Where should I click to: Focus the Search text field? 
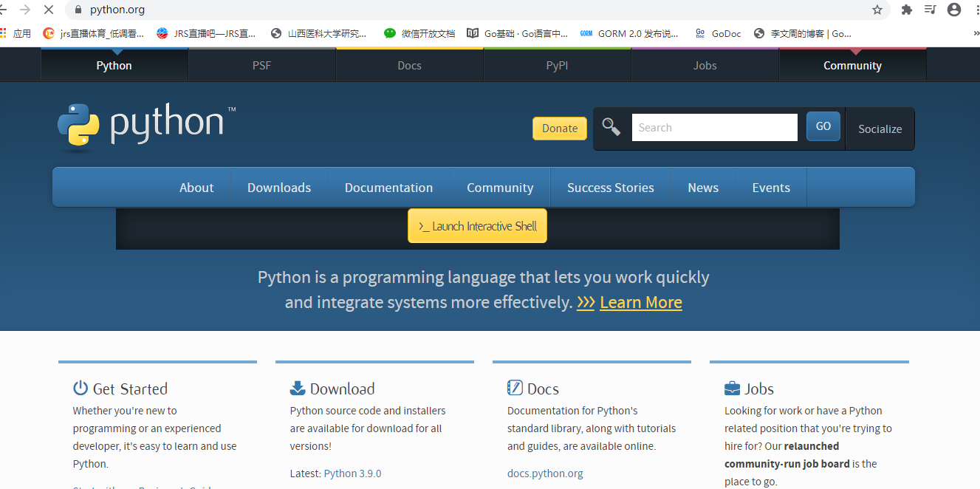coord(714,127)
